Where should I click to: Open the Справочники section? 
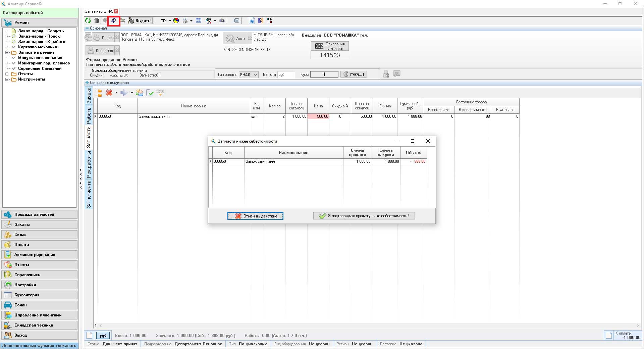(x=40, y=275)
